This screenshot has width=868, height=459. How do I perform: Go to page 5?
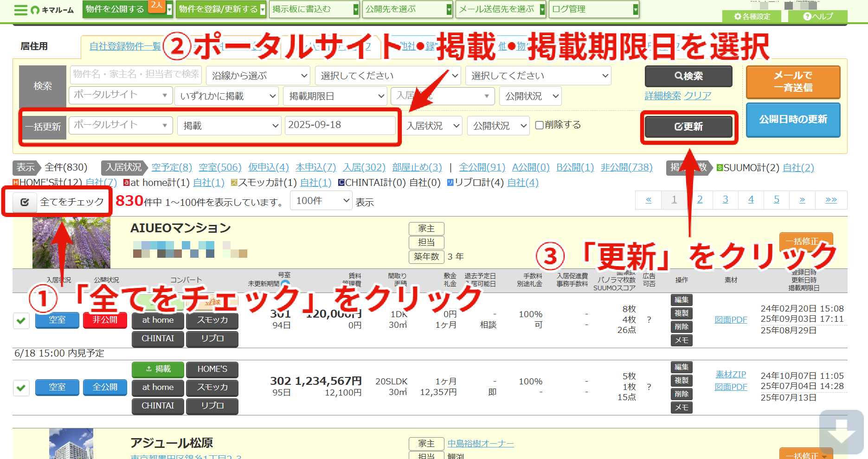[777, 200]
